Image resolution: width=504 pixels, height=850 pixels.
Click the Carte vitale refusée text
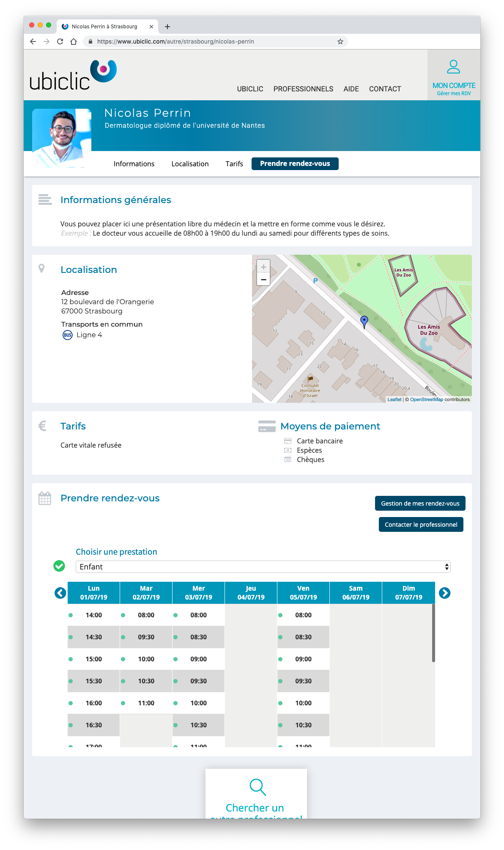pyautogui.click(x=91, y=445)
